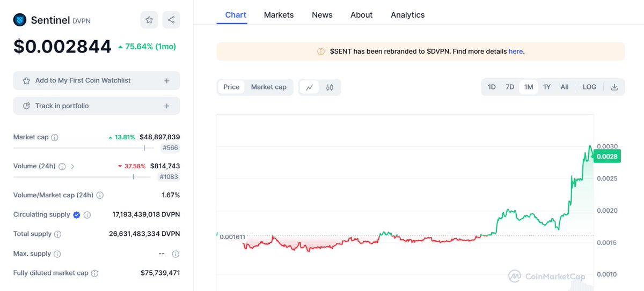Add to My First Coin Watchlist
This screenshot has height=291, width=644.
pyautogui.click(x=97, y=80)
